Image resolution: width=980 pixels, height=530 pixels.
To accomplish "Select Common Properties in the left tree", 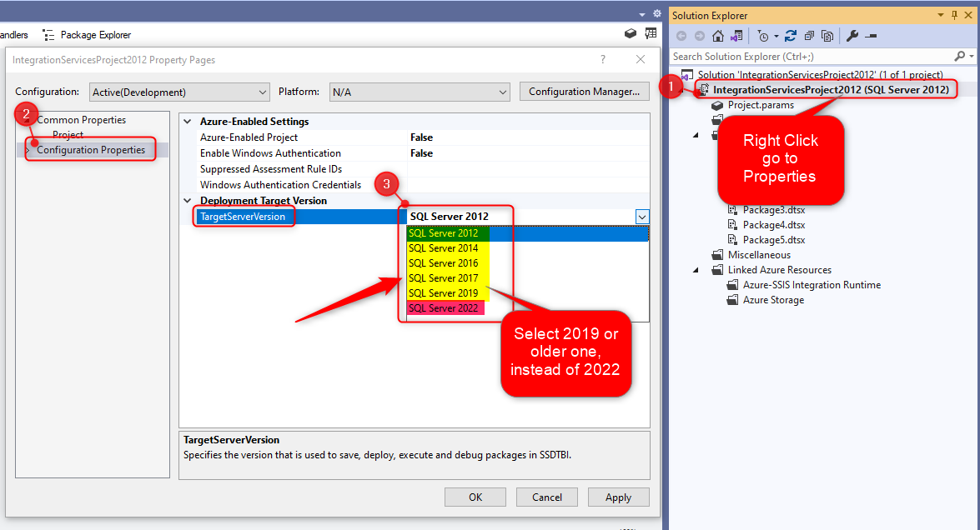I will click(81, 120).
